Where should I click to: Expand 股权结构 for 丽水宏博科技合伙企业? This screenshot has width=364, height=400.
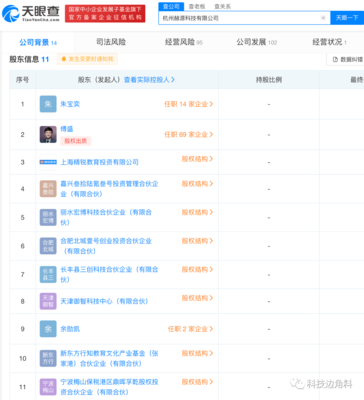point(197,212)
